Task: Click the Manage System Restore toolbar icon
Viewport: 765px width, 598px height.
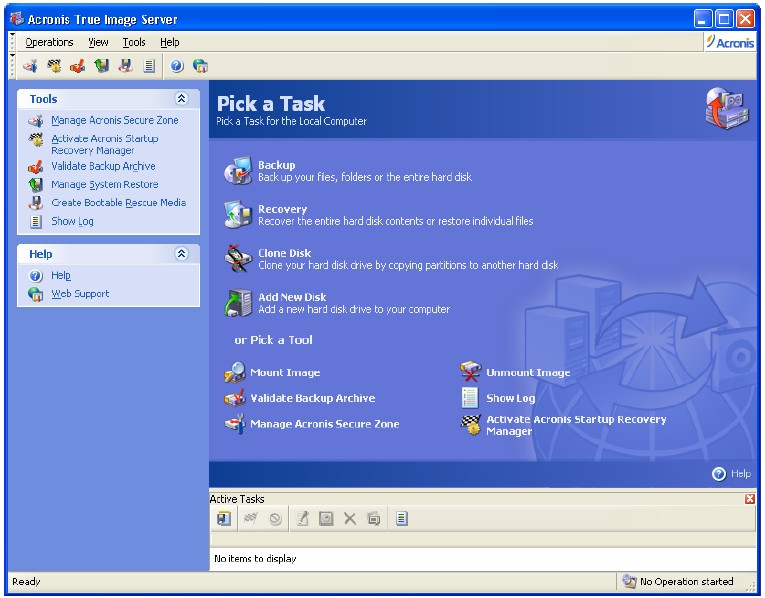Action: (x=101, y=65)
